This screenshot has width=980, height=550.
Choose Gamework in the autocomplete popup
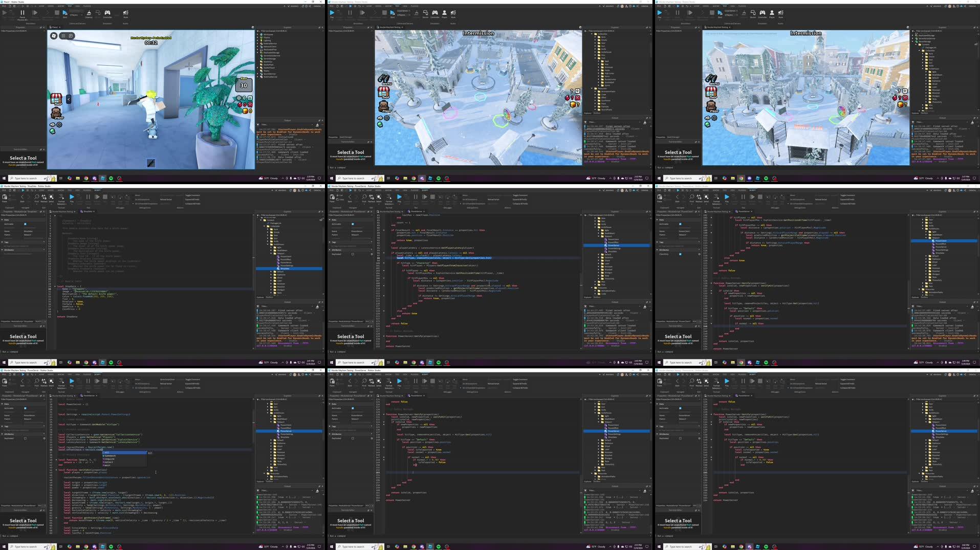pyautogui.click(x=124, y=456)
